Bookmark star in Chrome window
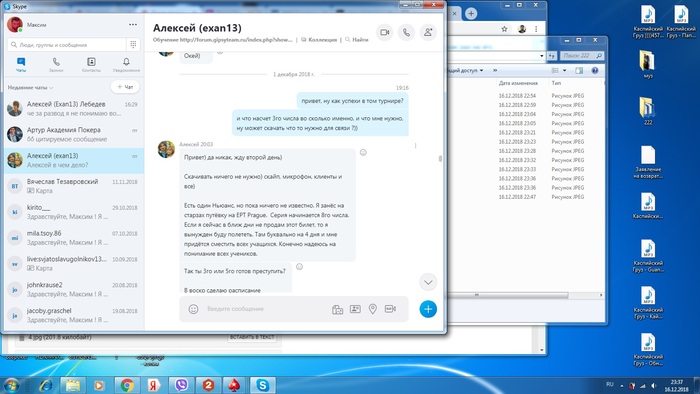Screen dimensions: 700x394 coord(504,29)
